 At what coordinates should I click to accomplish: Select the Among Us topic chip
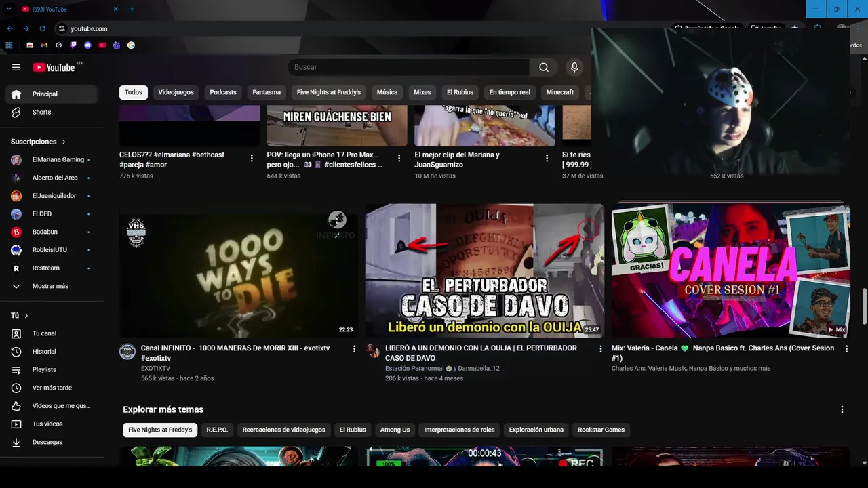tap(395, 430)
